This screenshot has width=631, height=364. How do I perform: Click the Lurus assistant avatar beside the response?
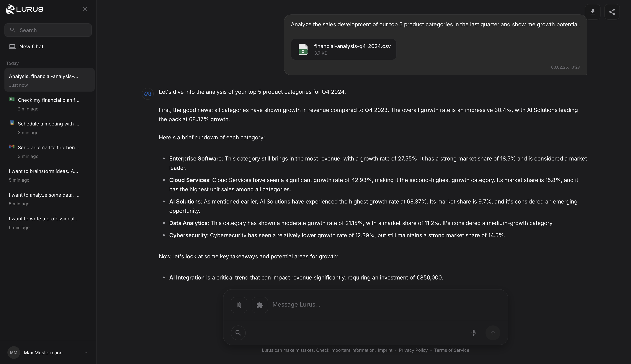[147, 94]
